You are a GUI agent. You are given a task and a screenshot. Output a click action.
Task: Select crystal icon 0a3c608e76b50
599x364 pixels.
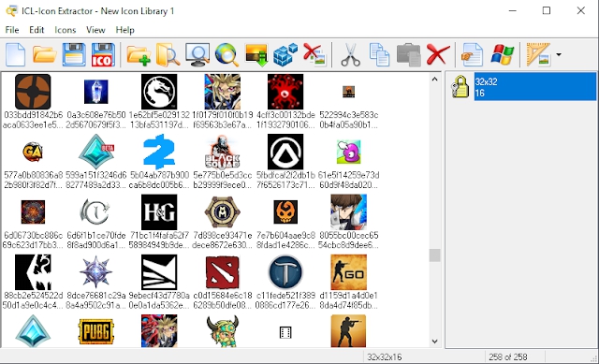[x=95, y=92]
